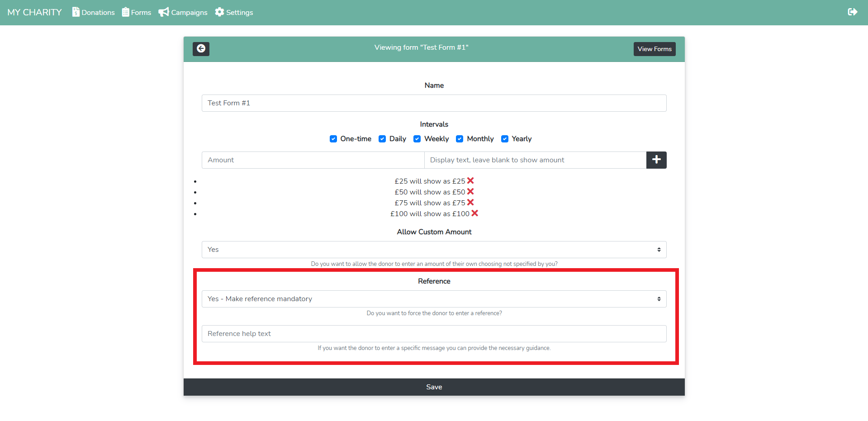
Task: Open the Campaigns menu item
Action: click(183, 12)
